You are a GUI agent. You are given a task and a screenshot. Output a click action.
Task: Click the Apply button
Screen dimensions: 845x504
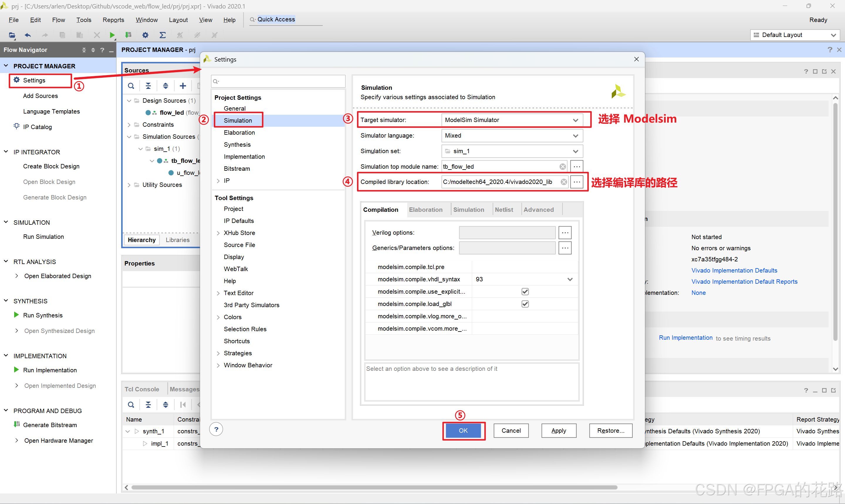tap(559, 431)
